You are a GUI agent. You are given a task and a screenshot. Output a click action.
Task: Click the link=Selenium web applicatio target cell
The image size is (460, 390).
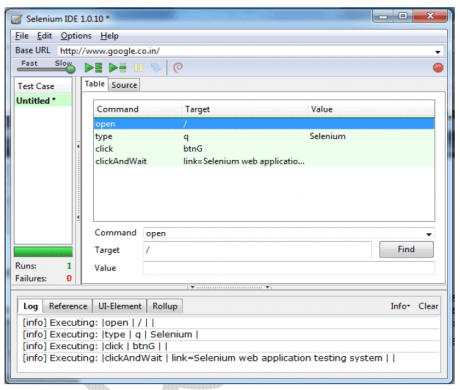tap(244, 161)
